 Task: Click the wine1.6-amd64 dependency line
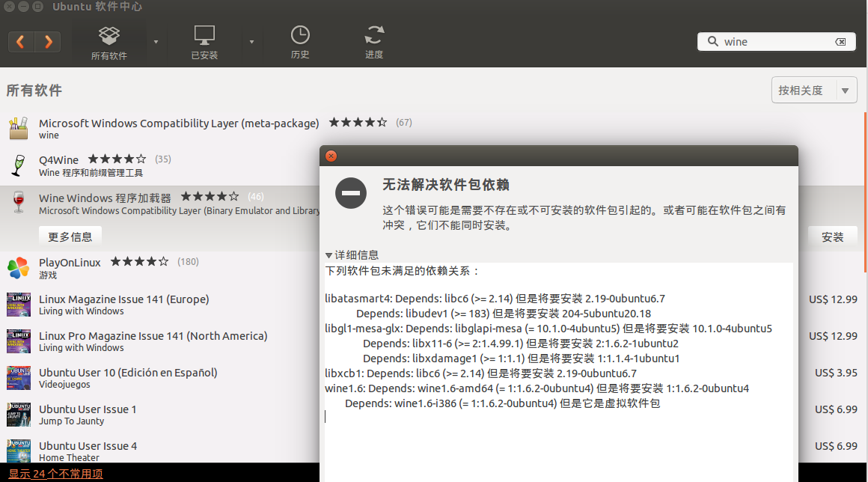click(537, 388)
